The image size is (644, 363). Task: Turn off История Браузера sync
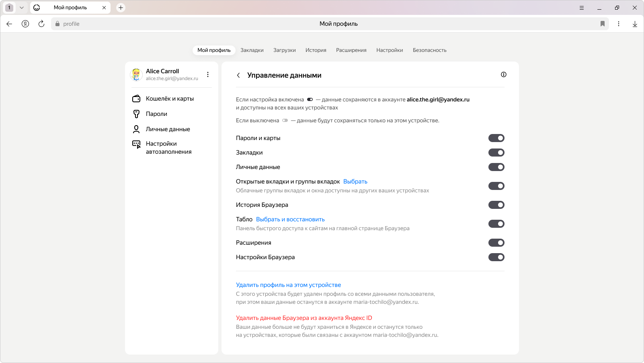pyautogui.click(x=496, y=205)
